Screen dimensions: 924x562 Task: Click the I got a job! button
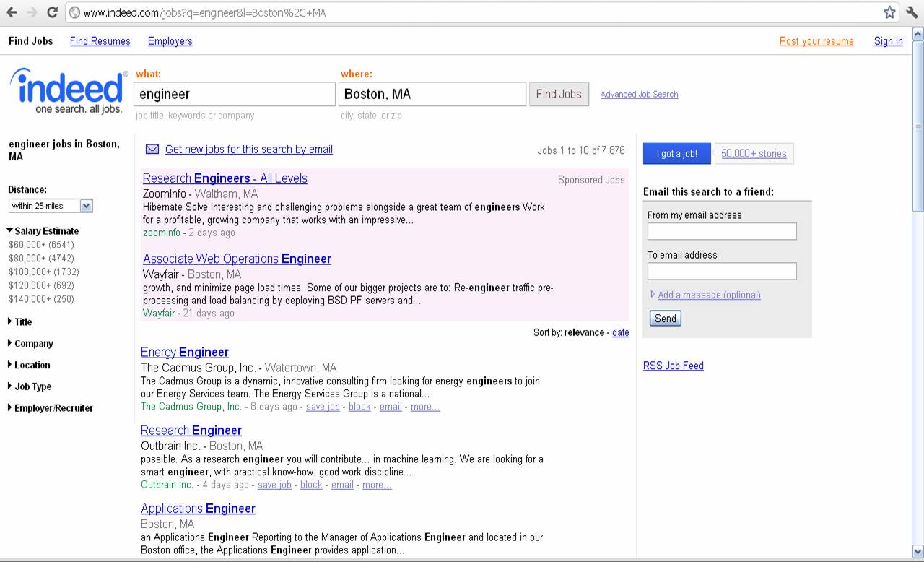(676, 154)
